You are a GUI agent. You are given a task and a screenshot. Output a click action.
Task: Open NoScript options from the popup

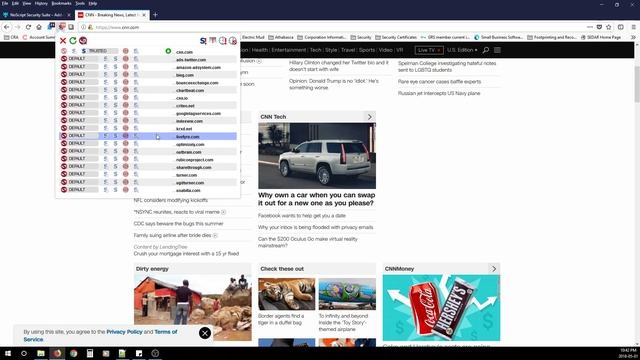(83, 40)
